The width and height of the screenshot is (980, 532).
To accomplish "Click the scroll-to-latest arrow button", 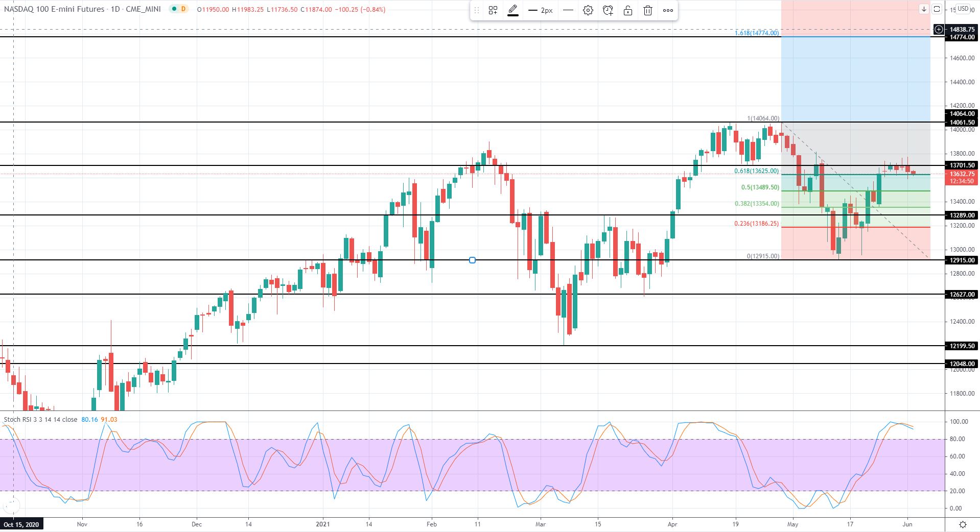I will coord(924,9).
